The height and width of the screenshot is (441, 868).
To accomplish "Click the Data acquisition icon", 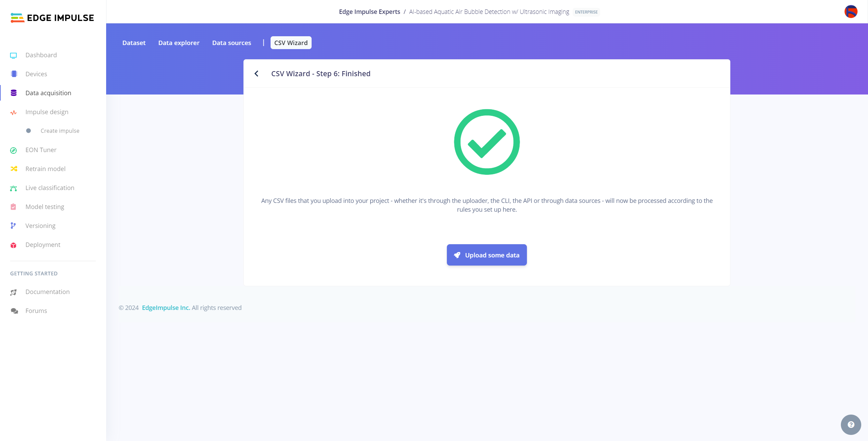I will (x=14, y=93).
